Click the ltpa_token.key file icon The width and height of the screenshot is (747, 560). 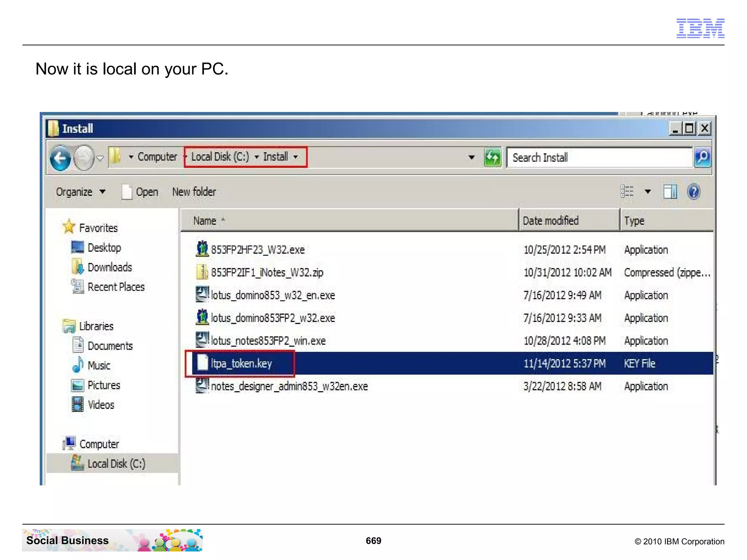point(202,363)
